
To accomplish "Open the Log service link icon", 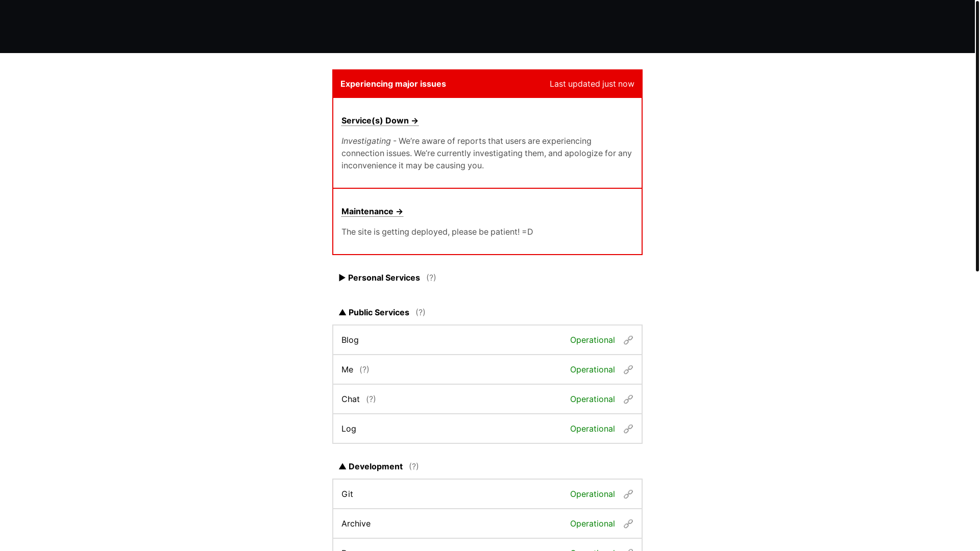I will (x=628, y=429).
